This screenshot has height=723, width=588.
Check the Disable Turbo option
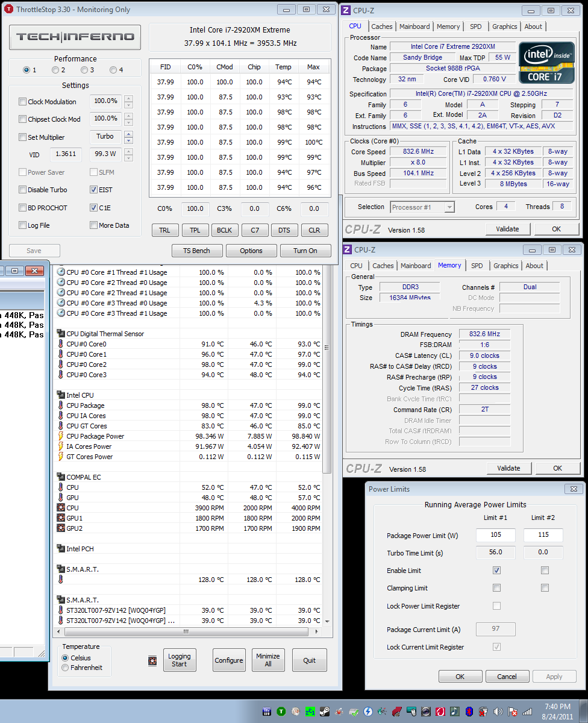tap(22, 190)
